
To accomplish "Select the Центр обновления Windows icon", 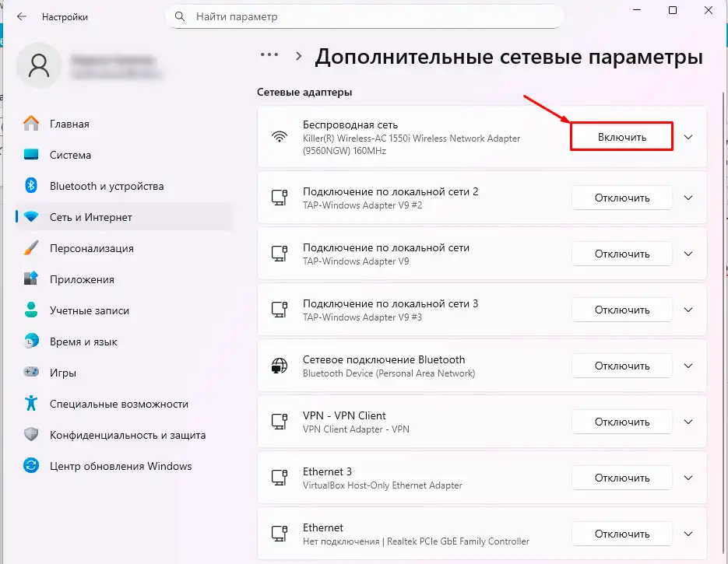I will click(31, 466).
